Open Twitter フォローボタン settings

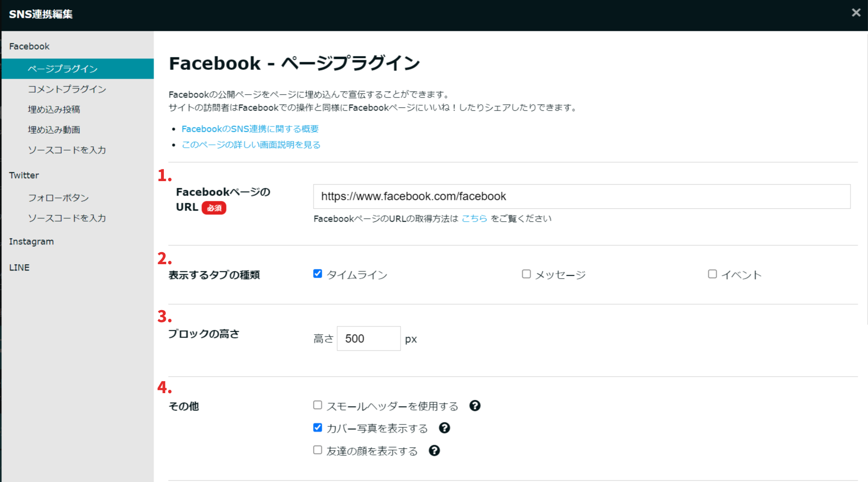58,198
